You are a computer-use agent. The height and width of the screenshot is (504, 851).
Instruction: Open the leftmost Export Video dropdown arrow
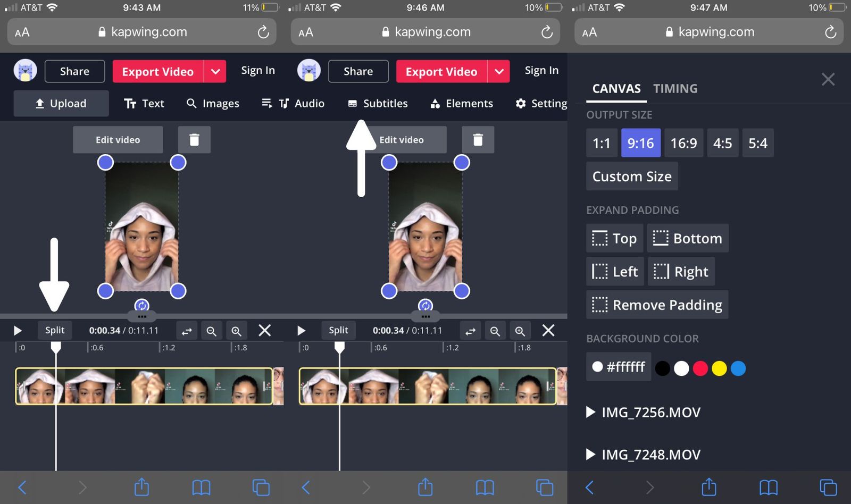[x=215, y=72]
